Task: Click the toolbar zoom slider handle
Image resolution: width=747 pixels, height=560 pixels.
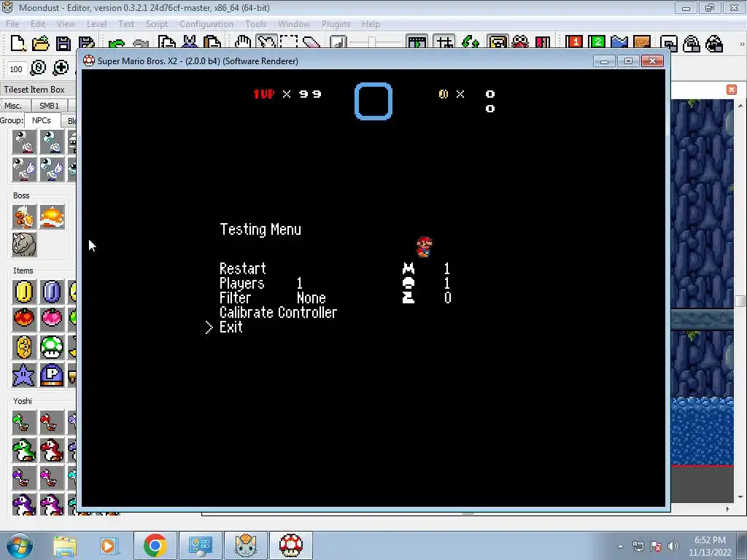Action: point(371,43)
